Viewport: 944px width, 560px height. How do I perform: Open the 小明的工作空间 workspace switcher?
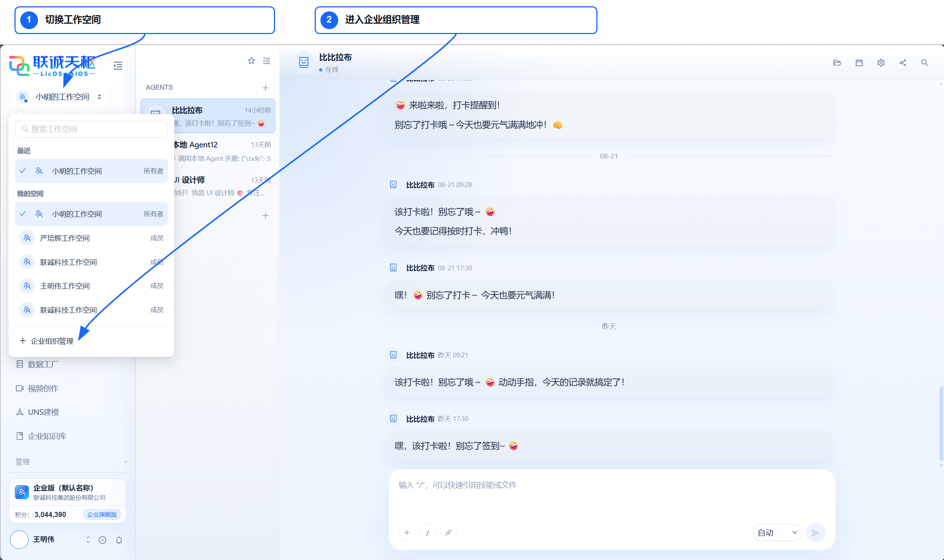[x=60, y=97]
